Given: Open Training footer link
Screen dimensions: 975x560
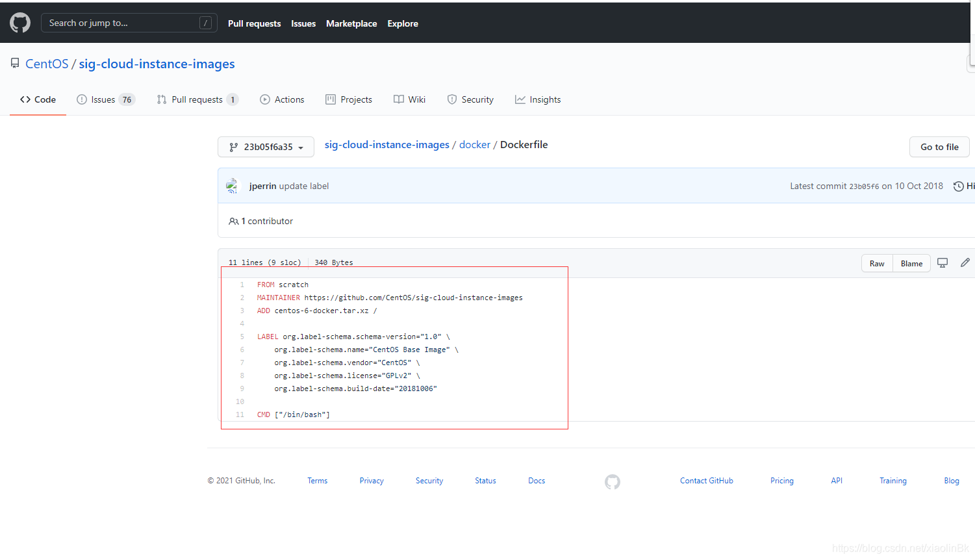Looking at the screenshot, I should [893, 481].
